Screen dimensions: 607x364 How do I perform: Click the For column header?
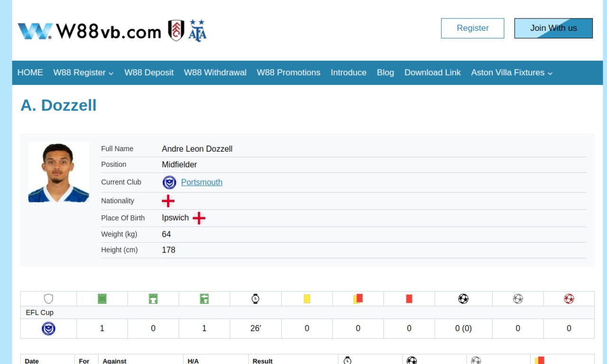point(84,361)
